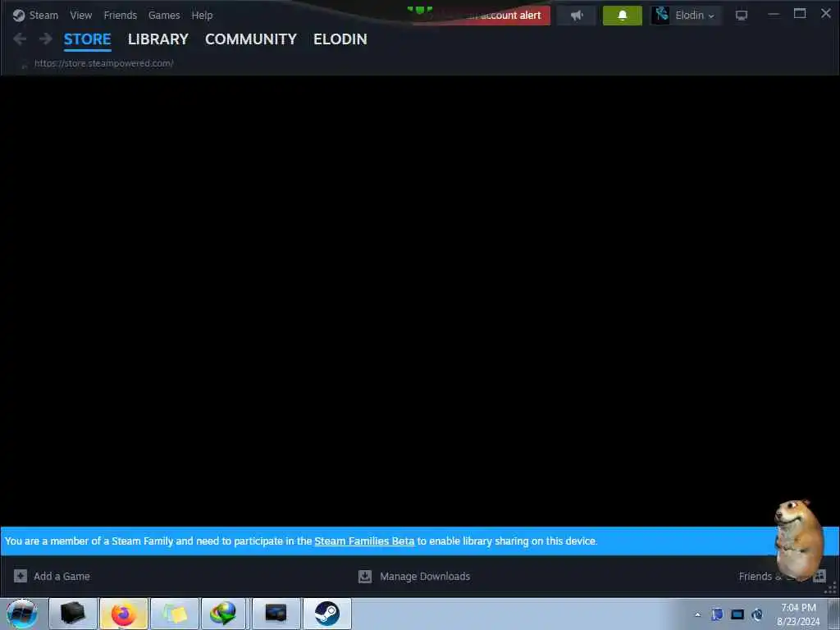Go forward with the right arrow
The height and width of the screenshot is (630, 840).
pos(46,39)
